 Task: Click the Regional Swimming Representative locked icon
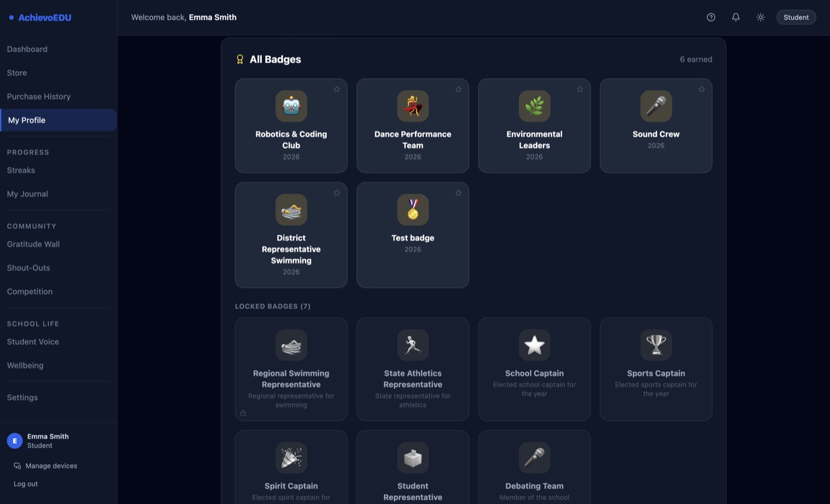pos(291,345)
